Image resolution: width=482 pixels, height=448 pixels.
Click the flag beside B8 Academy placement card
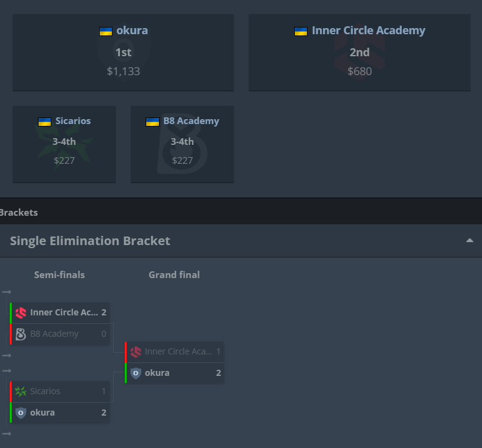(152, 122)
